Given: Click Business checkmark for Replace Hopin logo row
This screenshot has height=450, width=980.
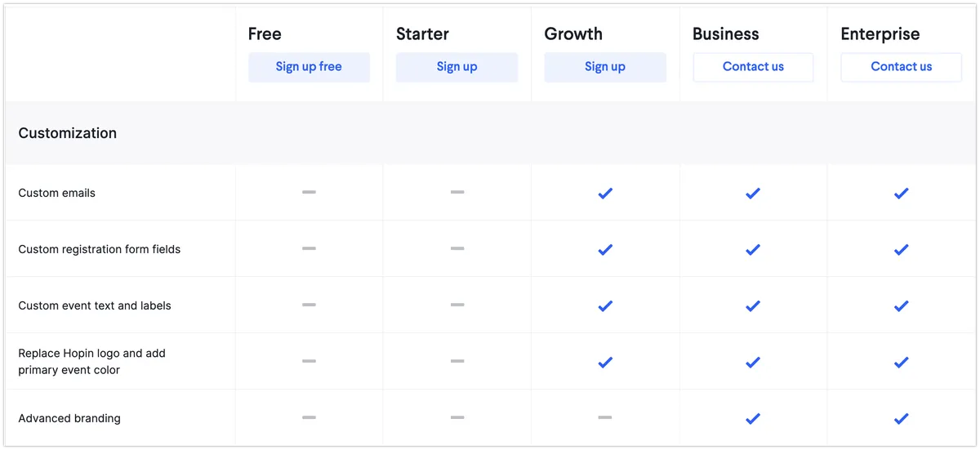Looking at the screenshot, I should point(753,362).
